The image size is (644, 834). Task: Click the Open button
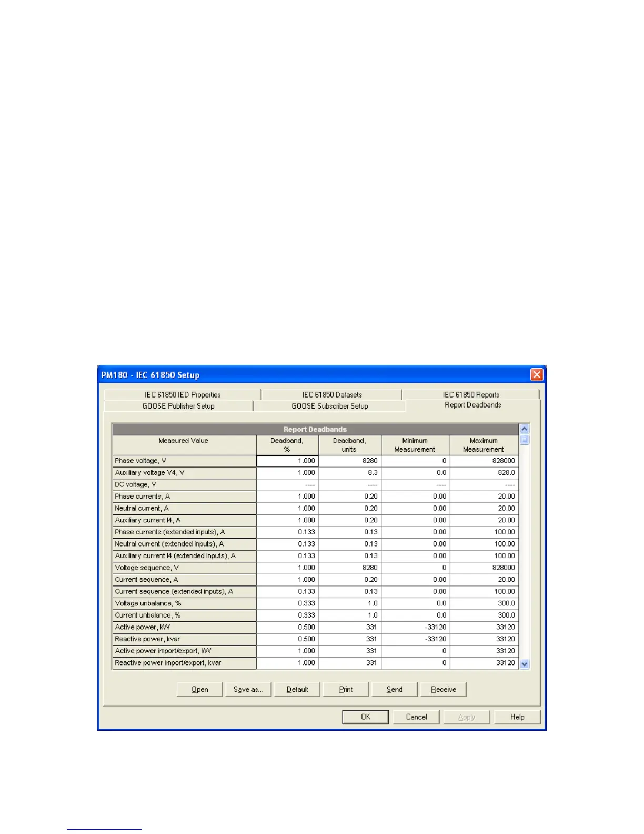(200, 689)
